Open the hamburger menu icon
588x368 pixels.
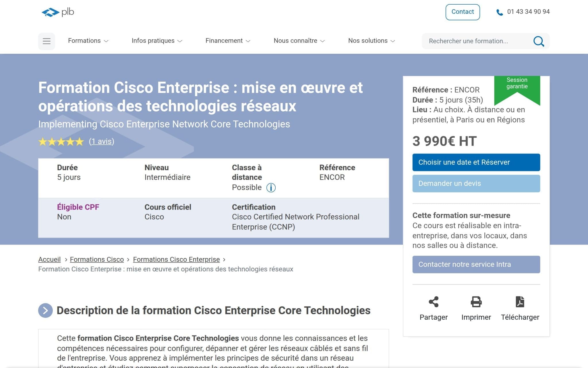47,41
